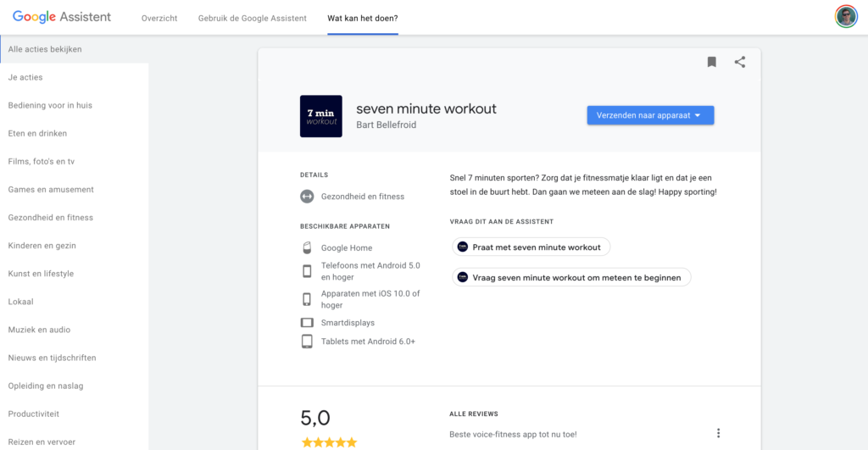
Task: Select Alle acties bekijken in sidebar
Action: (75, 49)
